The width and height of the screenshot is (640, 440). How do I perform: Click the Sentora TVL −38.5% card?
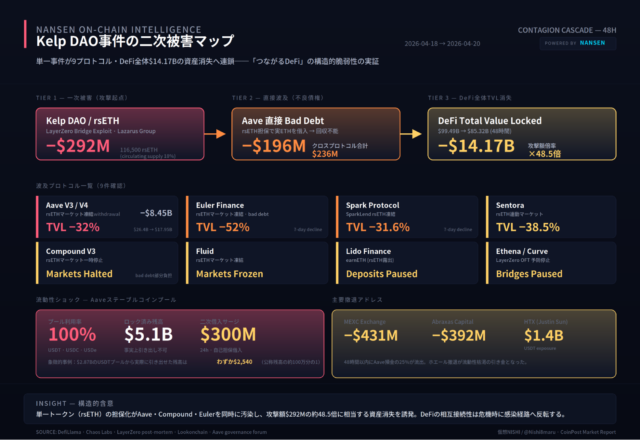point(550,215)
